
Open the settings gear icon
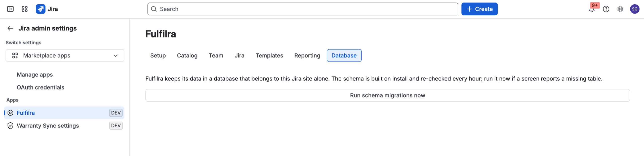click(620, 9)
